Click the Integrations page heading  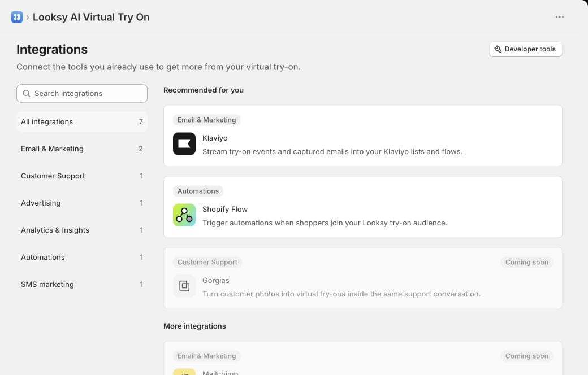coord(52,50)
